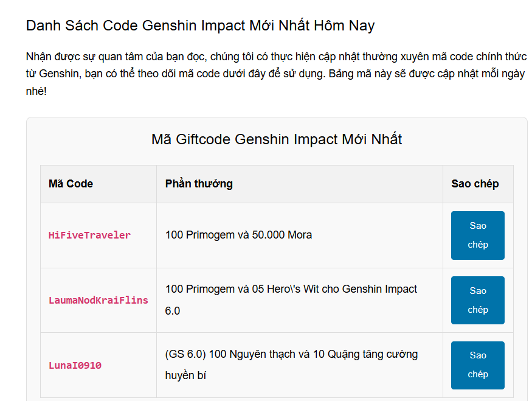Click the '100 Primogem và 50.000 Mora' reward text
Viewport: 532px width, 401px height.
tap(238, 235)
